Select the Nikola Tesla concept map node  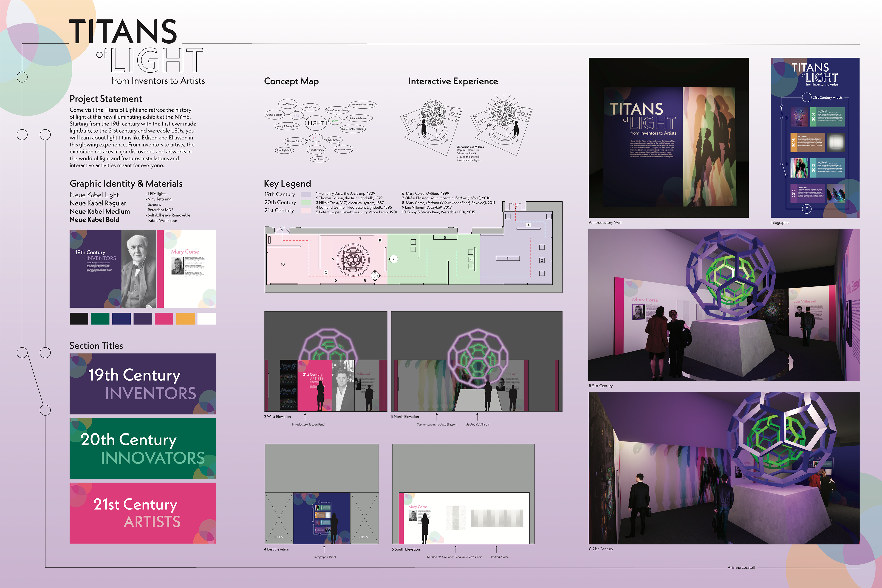coord(334,140)
